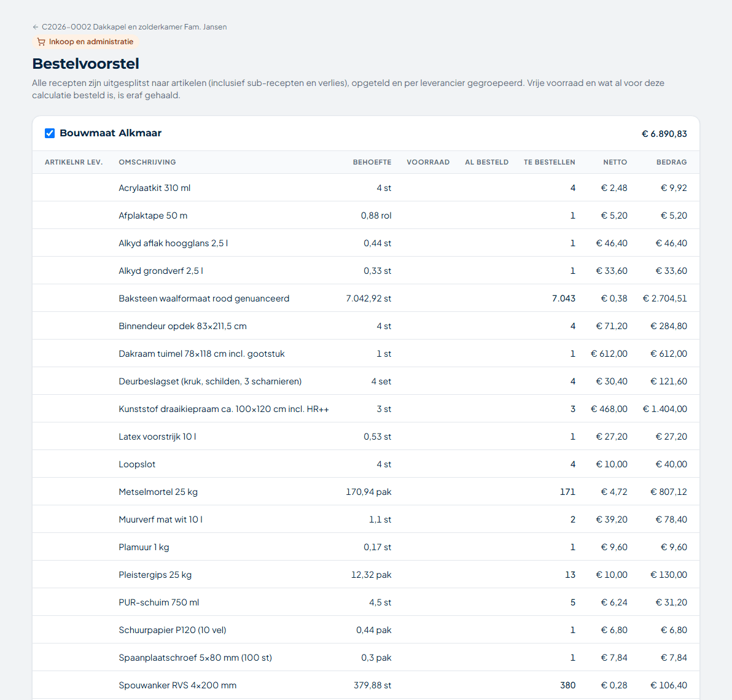Click Alkyd aflak hoogglans 2,5 l
The width and height of the screenshot is (732, 700).
click(173, 243)
